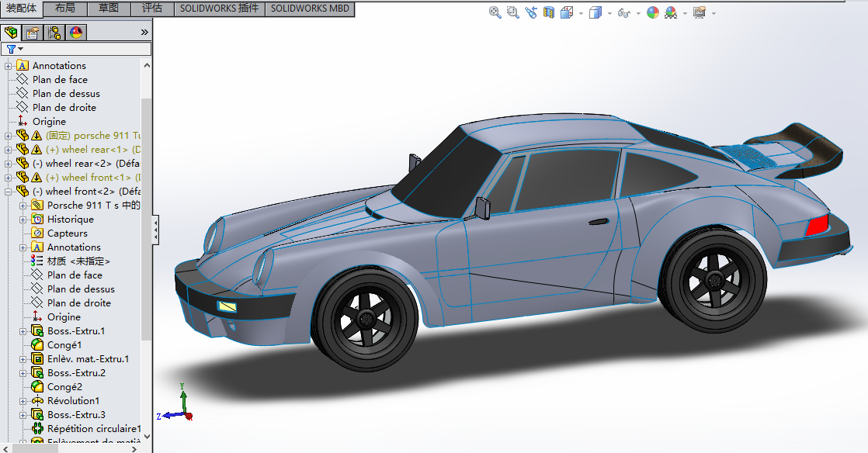Click the Répétition circulaire1 pattern icon
The height and width of the screenshot is (453, 868).
point(37,429)
